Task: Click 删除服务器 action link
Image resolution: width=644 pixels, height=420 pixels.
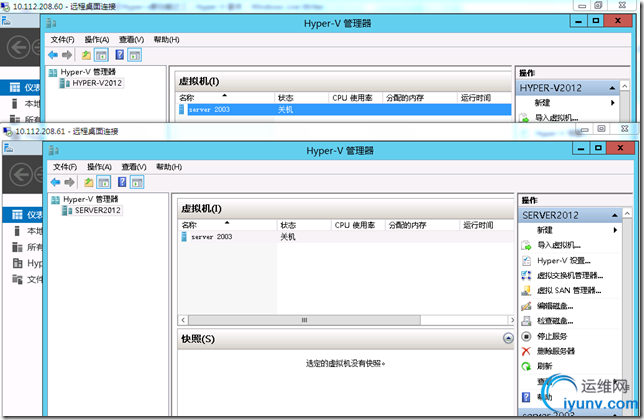Action: point(556,351)
